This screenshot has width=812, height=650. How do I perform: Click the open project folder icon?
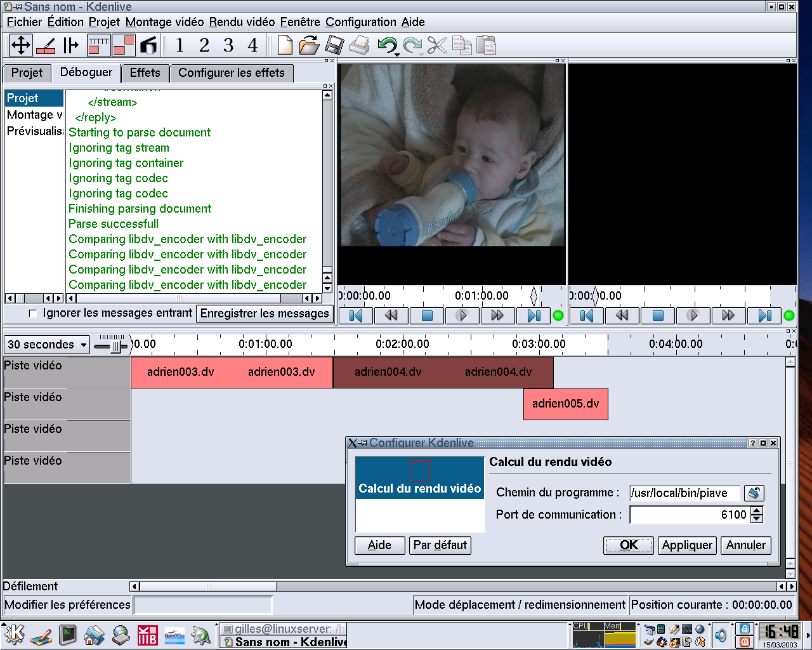[x=309, y=46]
